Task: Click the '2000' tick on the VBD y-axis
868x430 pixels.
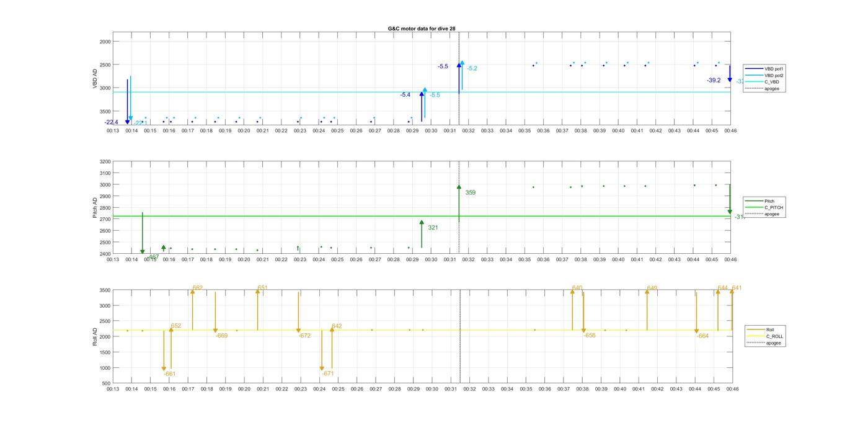Action: (x=105, y=42)
